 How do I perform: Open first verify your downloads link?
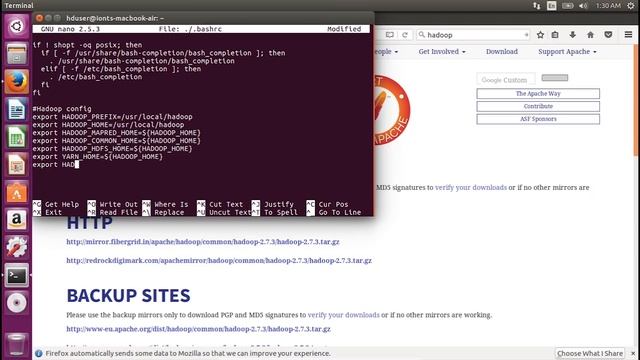[x=471, y=187]
